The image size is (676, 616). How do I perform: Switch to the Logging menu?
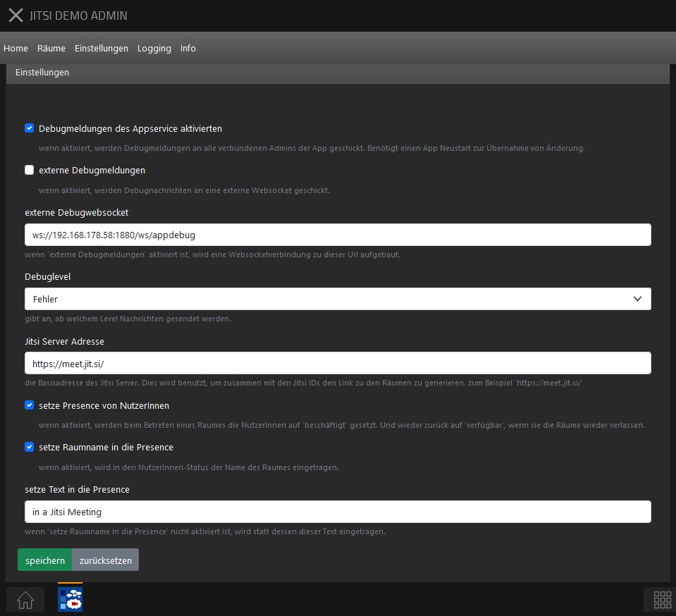click(x=154, y=49)
